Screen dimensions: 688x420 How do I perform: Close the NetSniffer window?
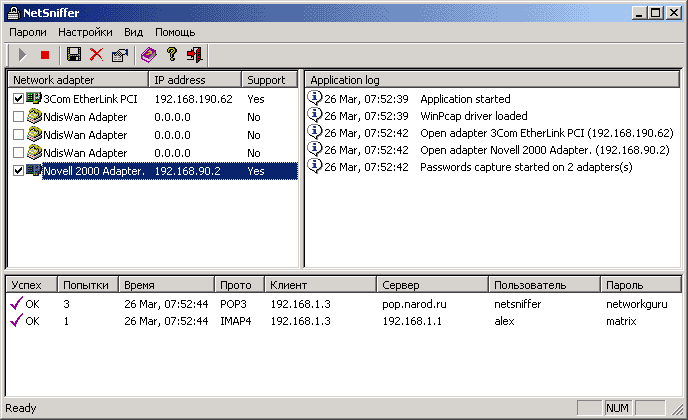(674, 13)
